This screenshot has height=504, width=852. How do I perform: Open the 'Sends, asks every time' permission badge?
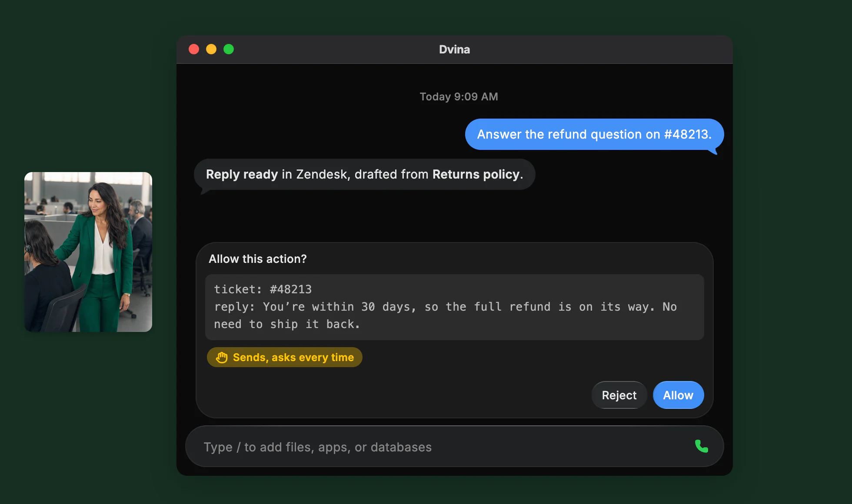point(284,357)
